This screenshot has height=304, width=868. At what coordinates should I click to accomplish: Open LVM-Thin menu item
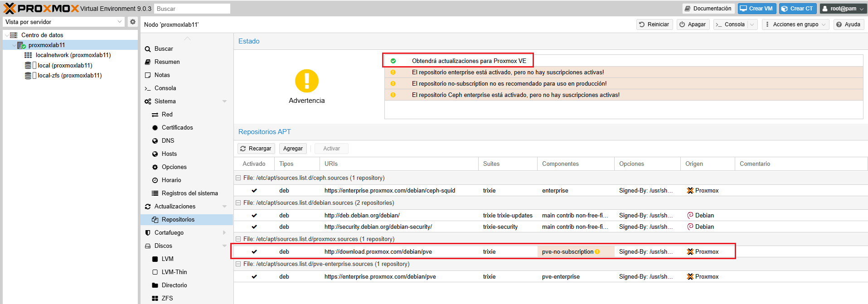click(186, 272)
